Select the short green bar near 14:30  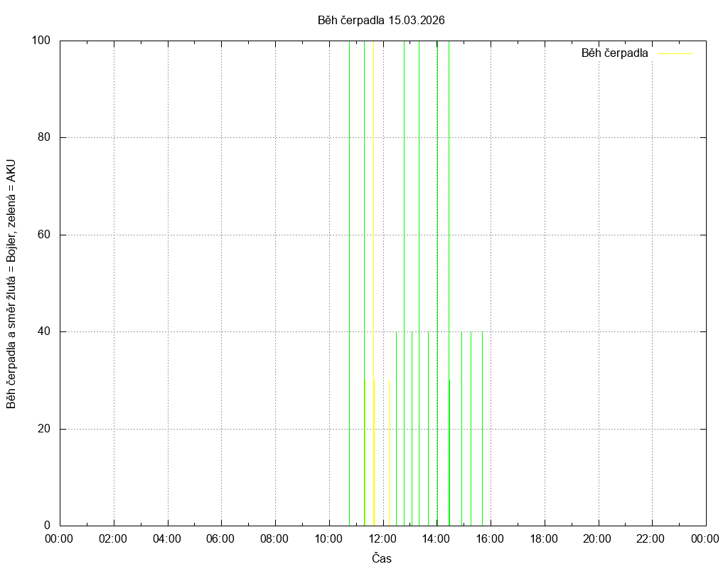[449, 455]
